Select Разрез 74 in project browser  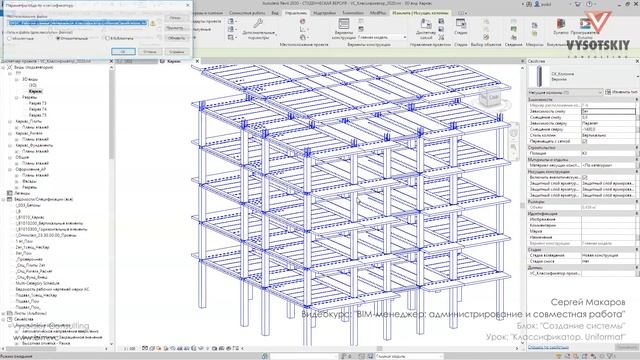38,109
